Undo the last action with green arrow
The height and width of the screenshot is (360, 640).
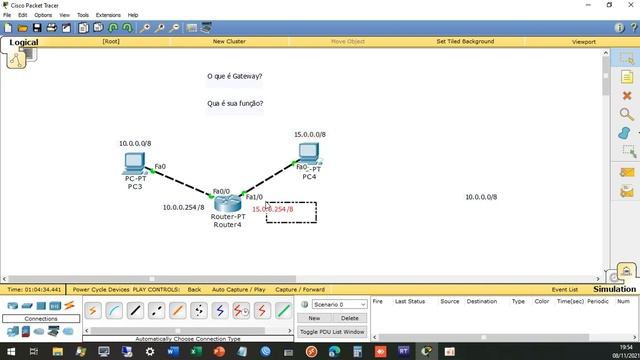(113, 28)
